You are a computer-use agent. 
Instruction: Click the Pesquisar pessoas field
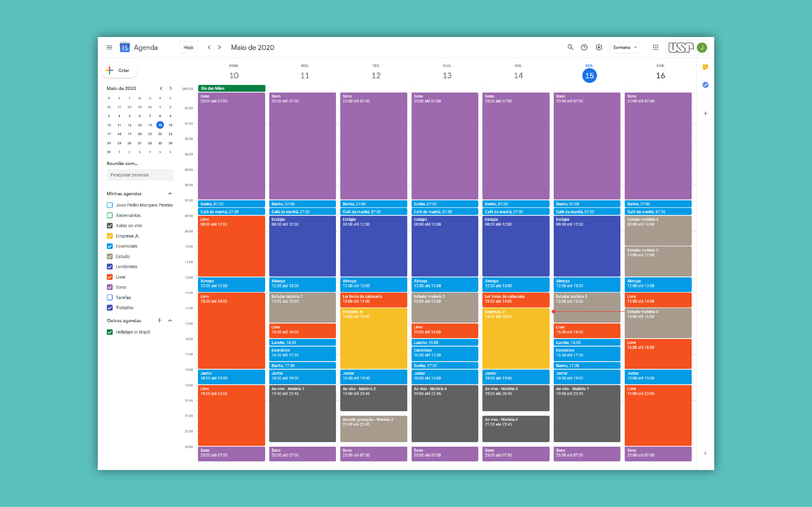[140, 175]
